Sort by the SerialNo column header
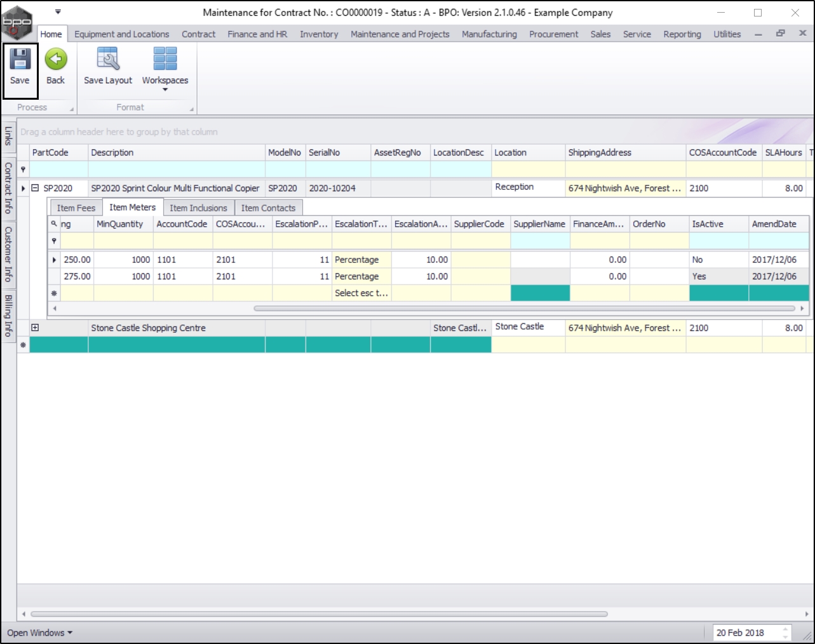 click(x=338, y=152)
